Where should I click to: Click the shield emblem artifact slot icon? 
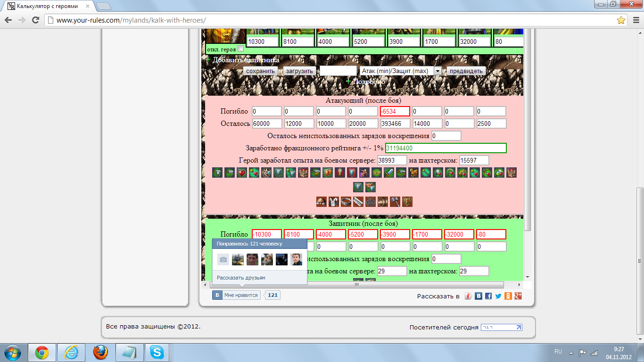pyautogui.click(x=407, y=202)
